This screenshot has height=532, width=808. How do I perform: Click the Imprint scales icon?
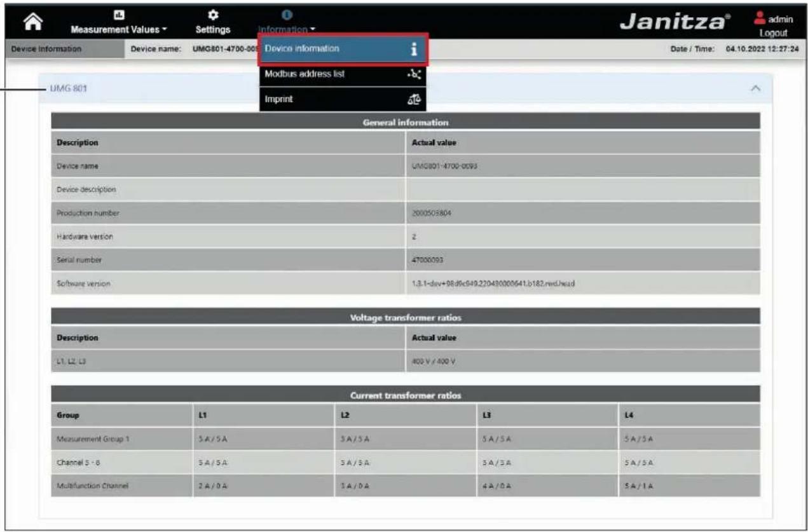[413, 99]
